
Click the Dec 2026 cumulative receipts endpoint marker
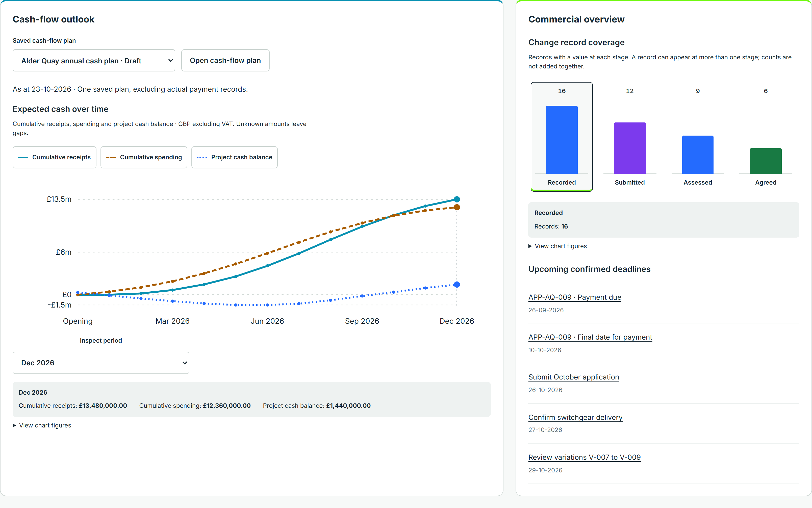(x=457, y=199)
